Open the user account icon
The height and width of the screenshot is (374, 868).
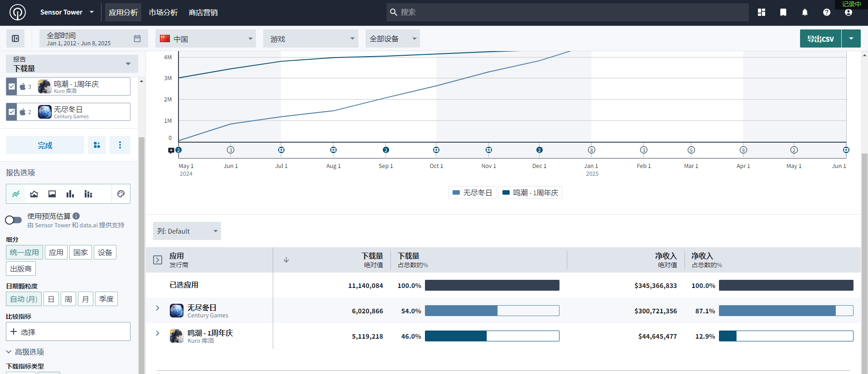849,13
